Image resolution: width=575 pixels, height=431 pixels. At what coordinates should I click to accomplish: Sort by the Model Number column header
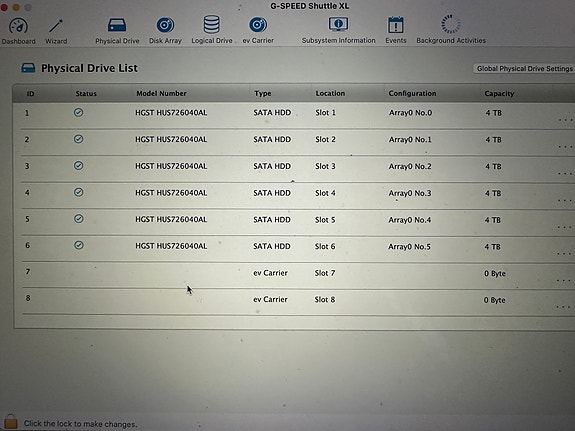(x=161, y=94)
